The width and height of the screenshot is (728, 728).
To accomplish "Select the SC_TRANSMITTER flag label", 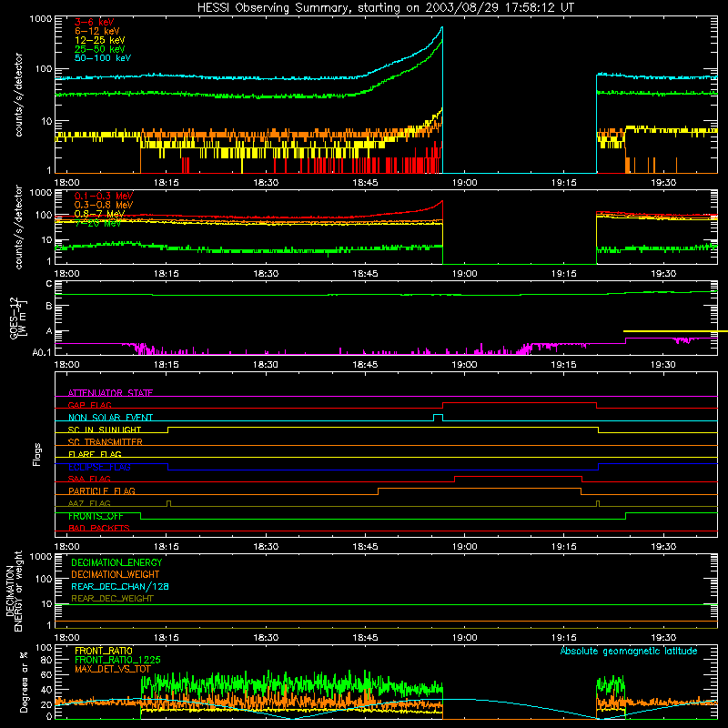I will [106, 442].
